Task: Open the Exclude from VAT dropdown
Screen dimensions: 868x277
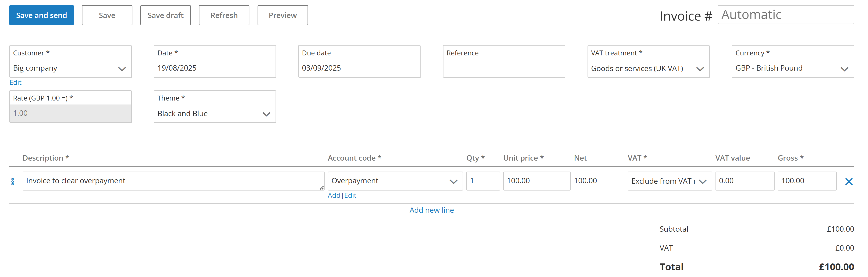Action: click(669, 181)
